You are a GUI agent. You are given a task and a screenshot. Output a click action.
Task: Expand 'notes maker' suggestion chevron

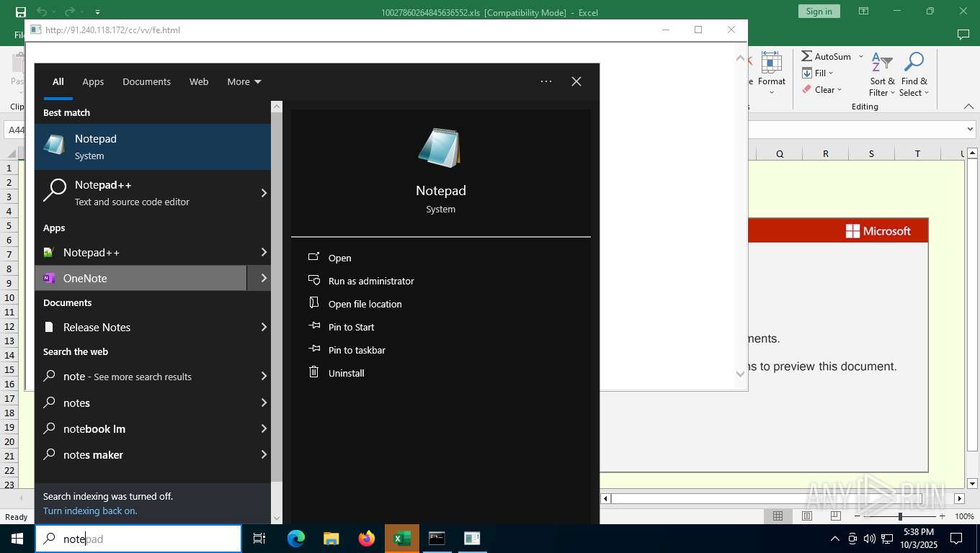coord(264,454)
